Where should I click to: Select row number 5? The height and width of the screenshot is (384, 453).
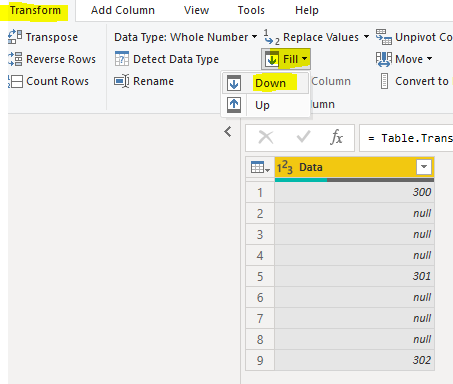(x=260, y=276)
